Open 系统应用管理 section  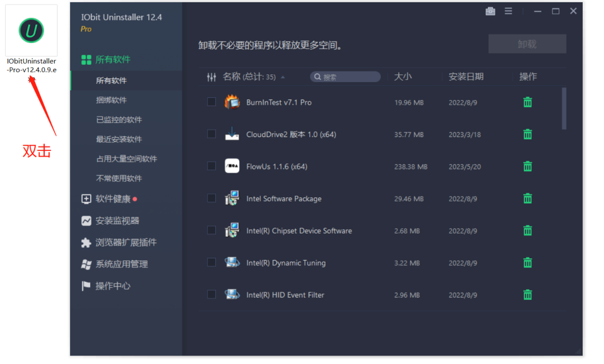[x=121, y=264]
